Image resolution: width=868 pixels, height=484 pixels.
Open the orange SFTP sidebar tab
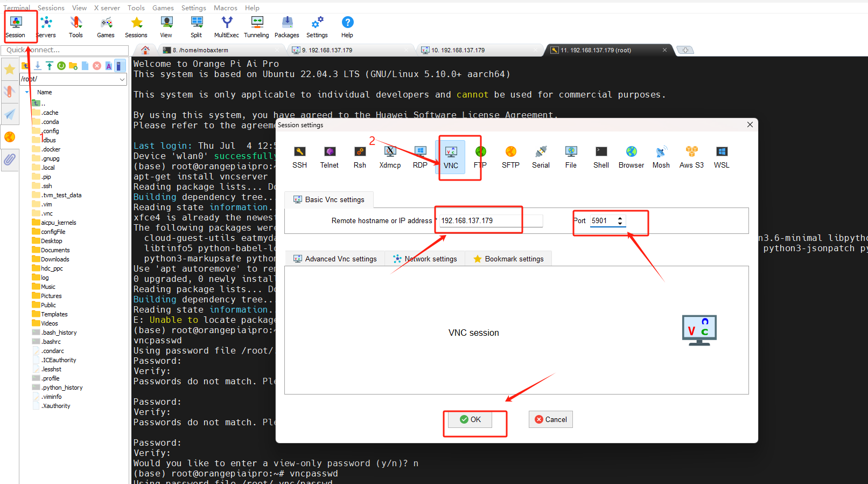pos(10,137)
